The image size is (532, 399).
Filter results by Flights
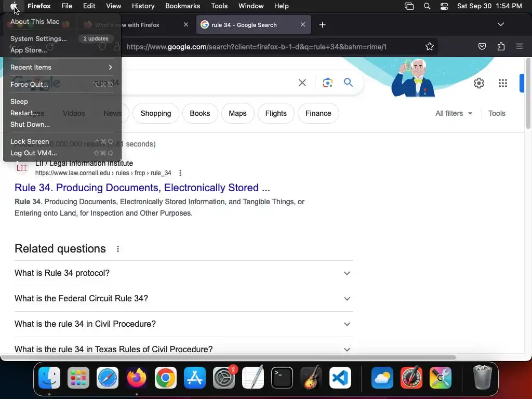click(x=276, y=113)
